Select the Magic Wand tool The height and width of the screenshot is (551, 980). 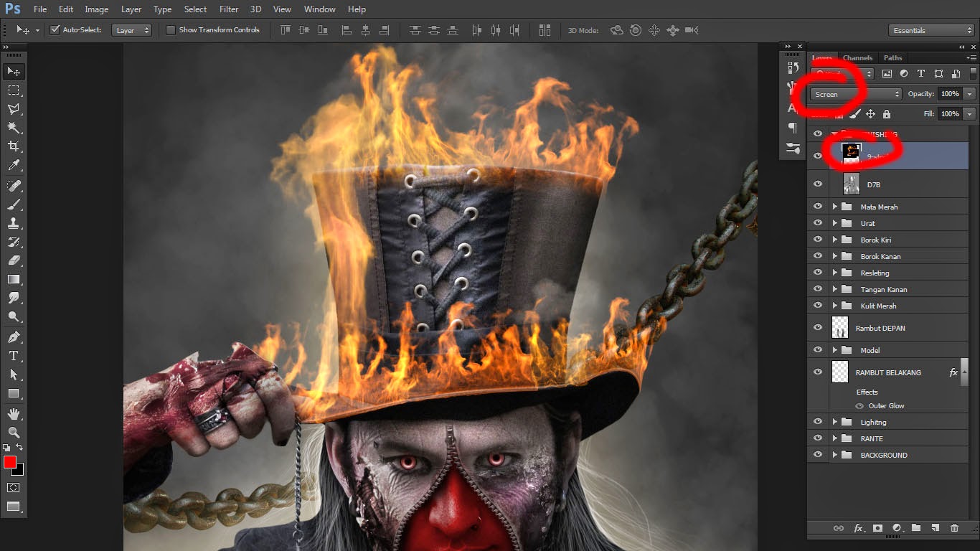click(x=14, y=128)
